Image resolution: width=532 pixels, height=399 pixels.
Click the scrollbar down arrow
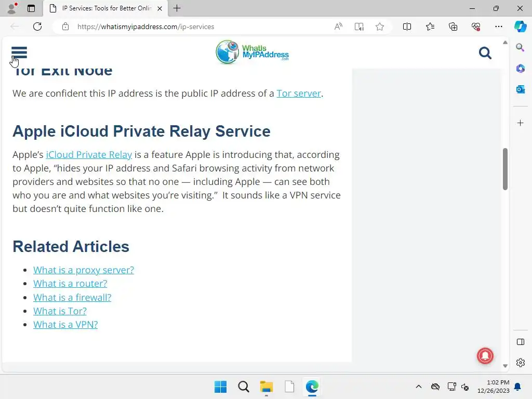coord(505,366)
